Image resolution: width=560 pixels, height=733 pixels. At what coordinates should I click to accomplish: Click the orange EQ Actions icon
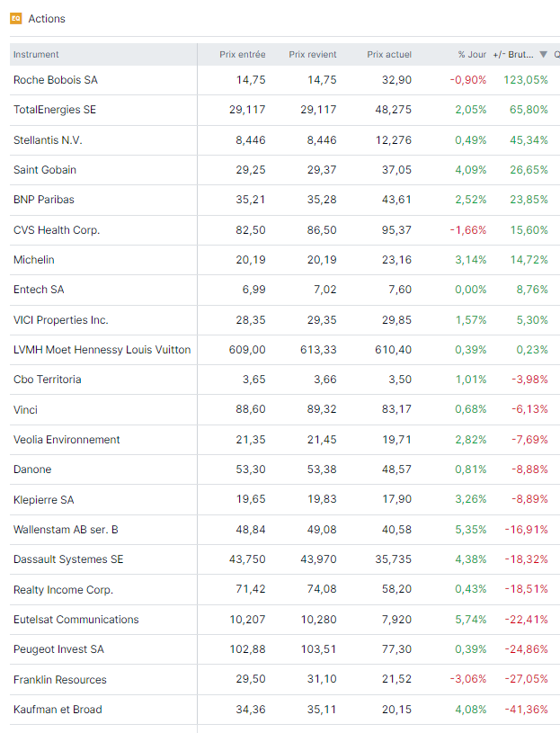[x=16, y=19]
